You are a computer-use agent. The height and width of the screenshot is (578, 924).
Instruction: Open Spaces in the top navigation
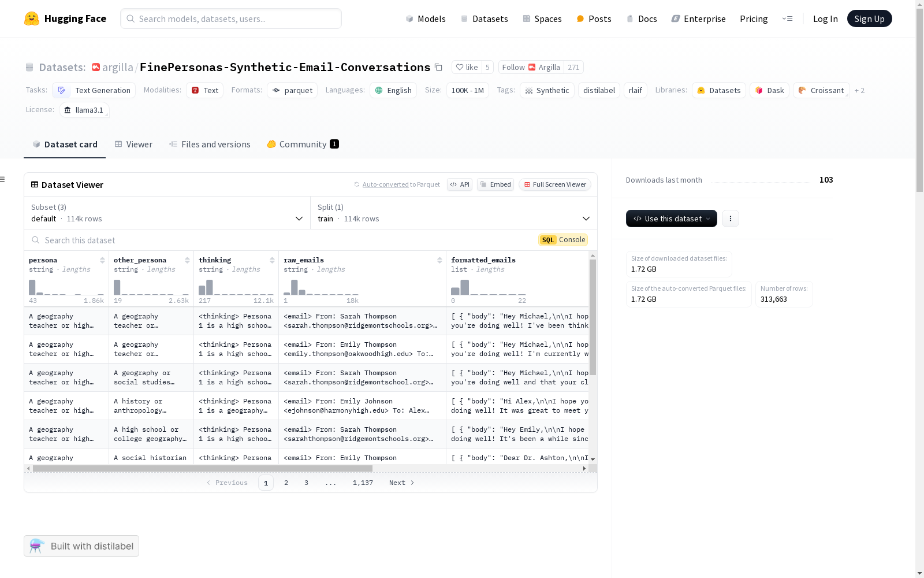[x=542, y=18]
